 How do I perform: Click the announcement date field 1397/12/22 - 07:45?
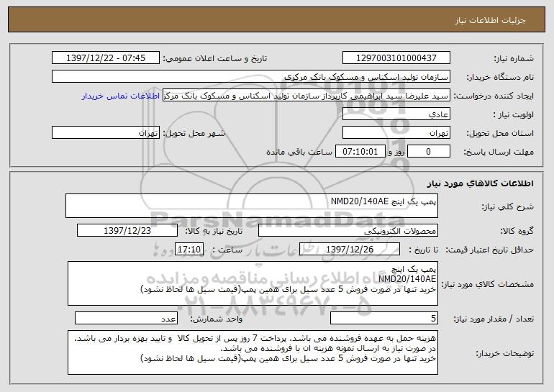click(x=106, y=58)
